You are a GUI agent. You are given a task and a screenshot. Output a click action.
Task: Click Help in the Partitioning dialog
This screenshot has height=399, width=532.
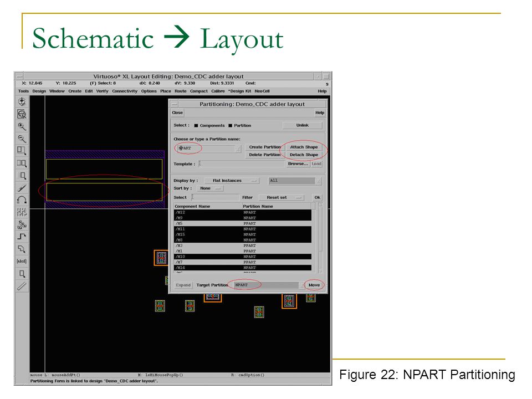point(320,112)
